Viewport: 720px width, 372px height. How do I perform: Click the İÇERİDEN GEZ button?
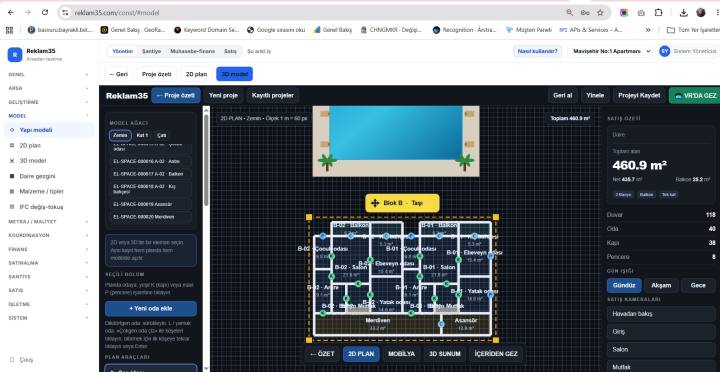[496, 354]
